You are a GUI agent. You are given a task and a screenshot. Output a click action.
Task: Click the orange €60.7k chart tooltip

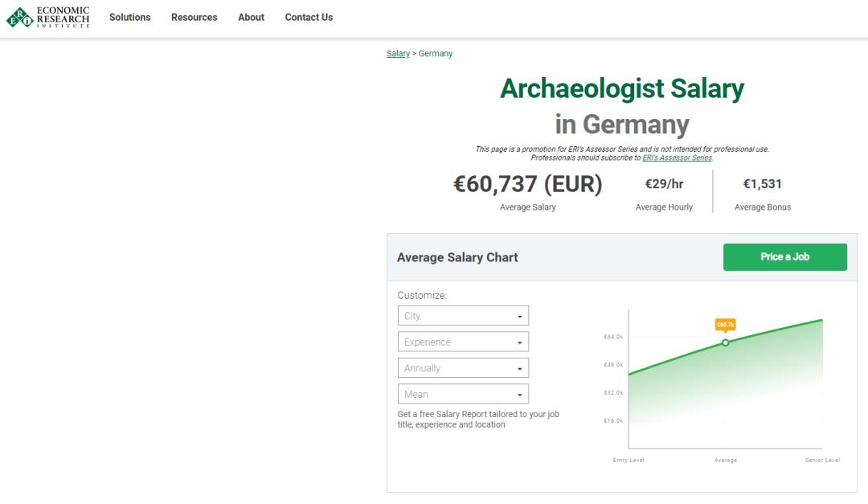(x=725, y=325)
